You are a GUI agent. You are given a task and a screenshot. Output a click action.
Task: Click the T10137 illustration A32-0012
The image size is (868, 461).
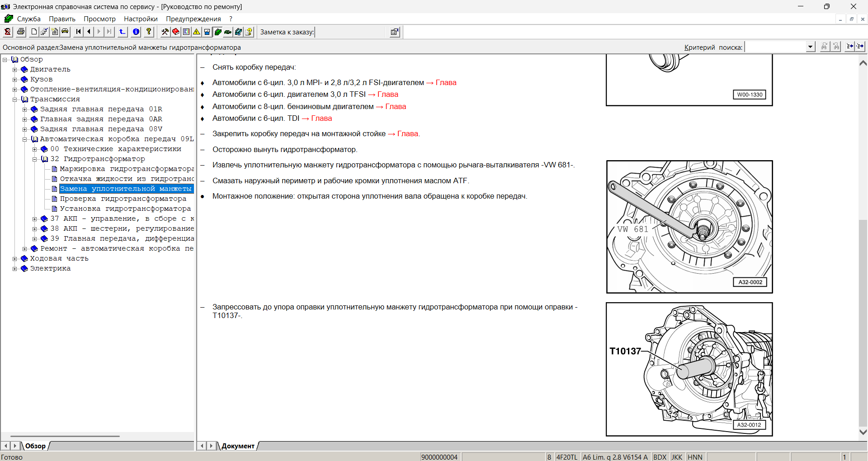click(689, 369)
